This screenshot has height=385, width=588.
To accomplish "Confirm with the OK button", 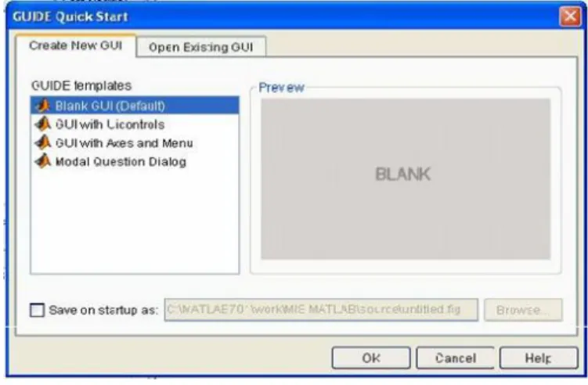I will pyautogui.click(x=371, y=358).
